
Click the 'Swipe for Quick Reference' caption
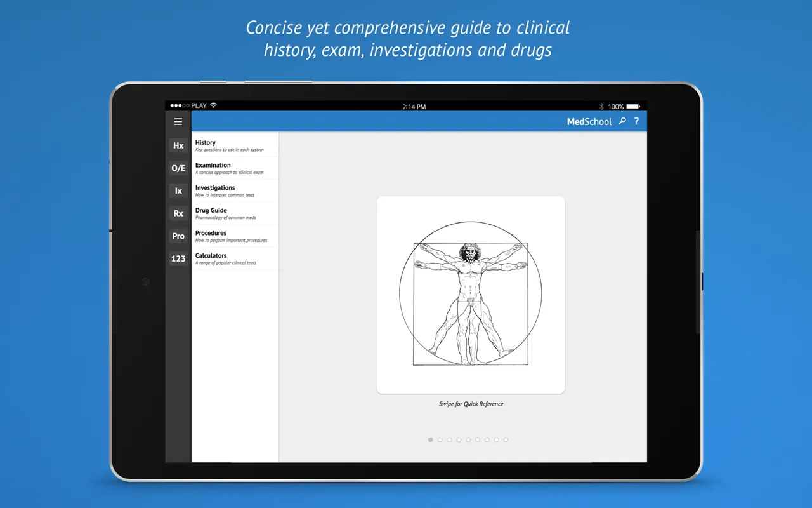click(471, 404)
